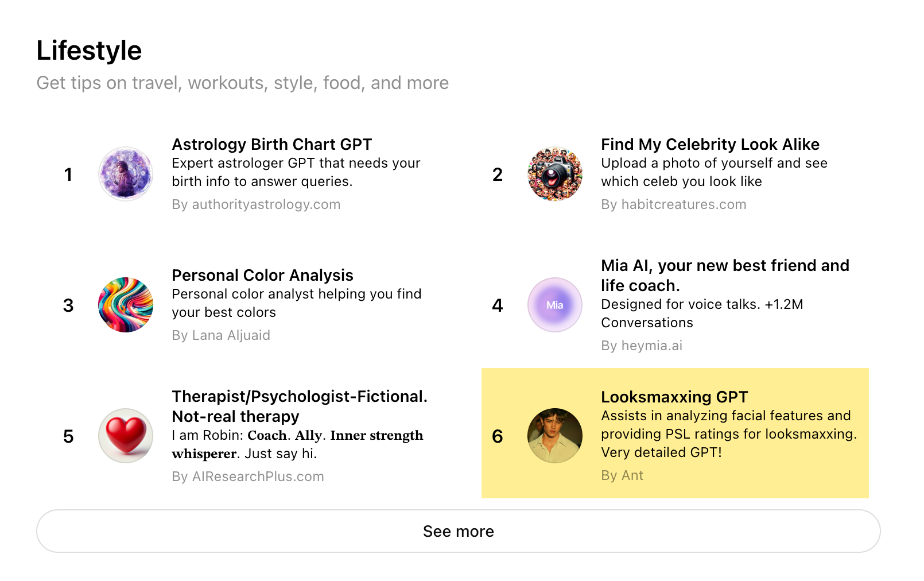
Task: Click By heymia.ai author text
Action: click(641, 346)
